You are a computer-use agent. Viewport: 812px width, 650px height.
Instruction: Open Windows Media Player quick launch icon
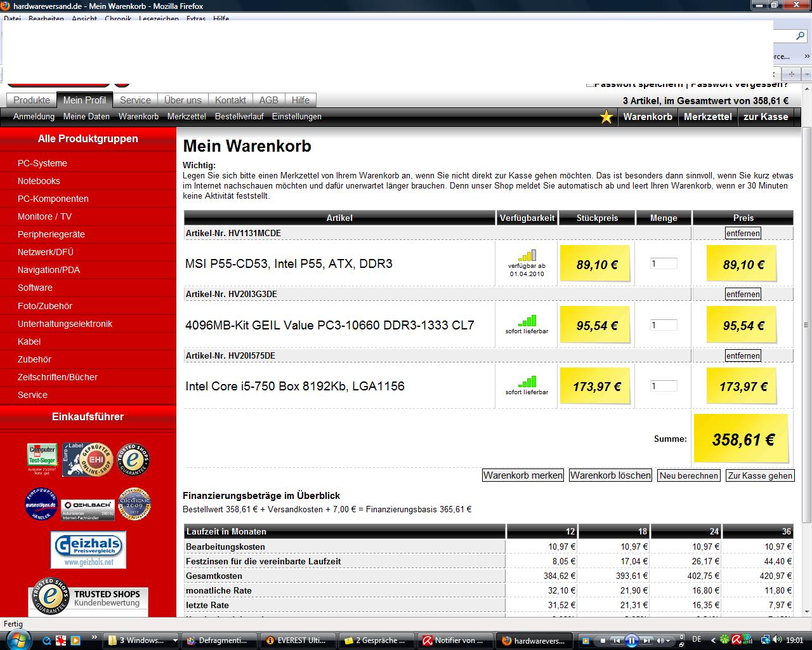tap(75, 640)
